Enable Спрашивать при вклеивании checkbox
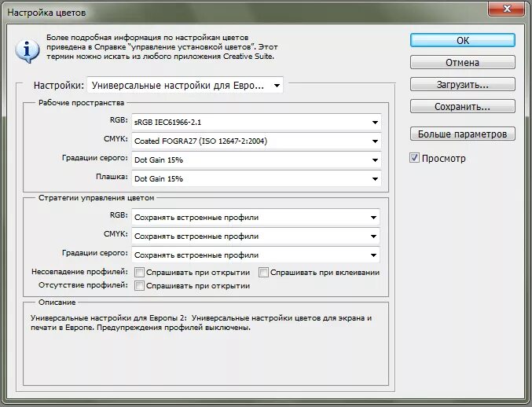Image resolution: width=532 pixels, height=407 pixels. coord(263,273)
